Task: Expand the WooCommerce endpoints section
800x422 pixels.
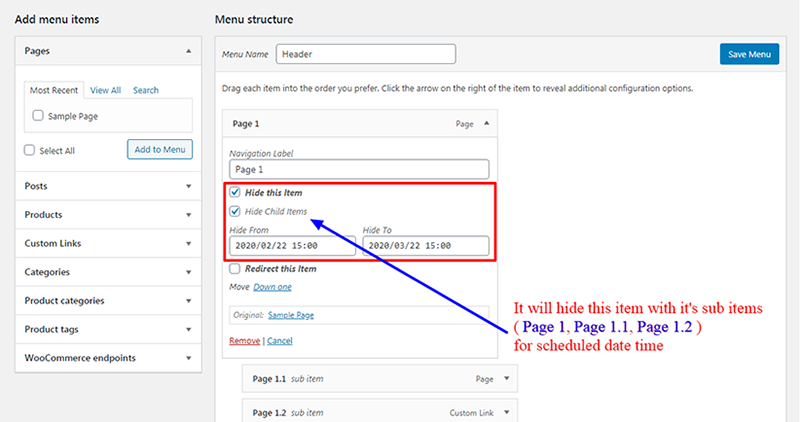Action: coord(108,358)
